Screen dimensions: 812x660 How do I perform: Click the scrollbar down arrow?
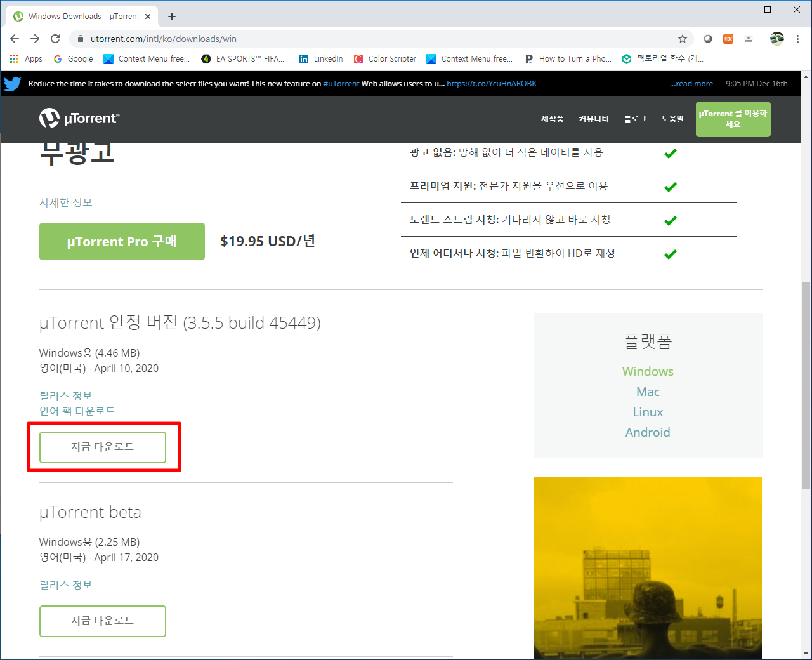point(806,654)
